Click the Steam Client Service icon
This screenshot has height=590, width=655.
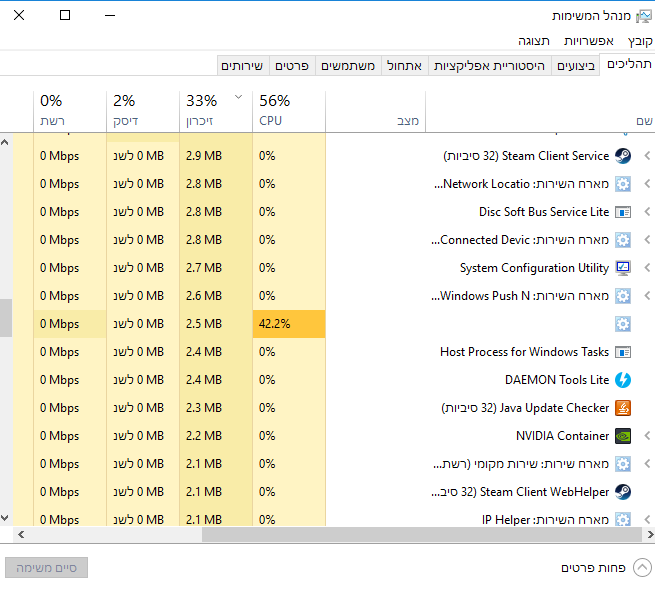[623, 156]
